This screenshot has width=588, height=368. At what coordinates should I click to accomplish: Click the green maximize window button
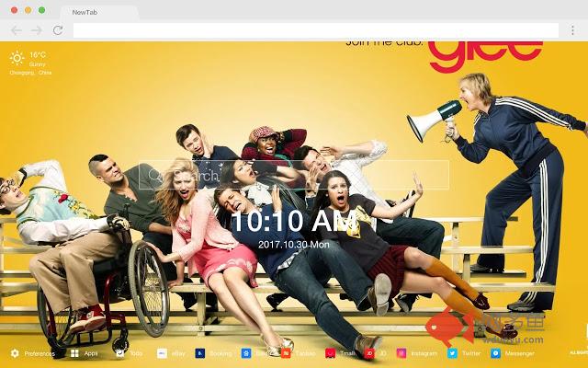(x=42, y=10)
